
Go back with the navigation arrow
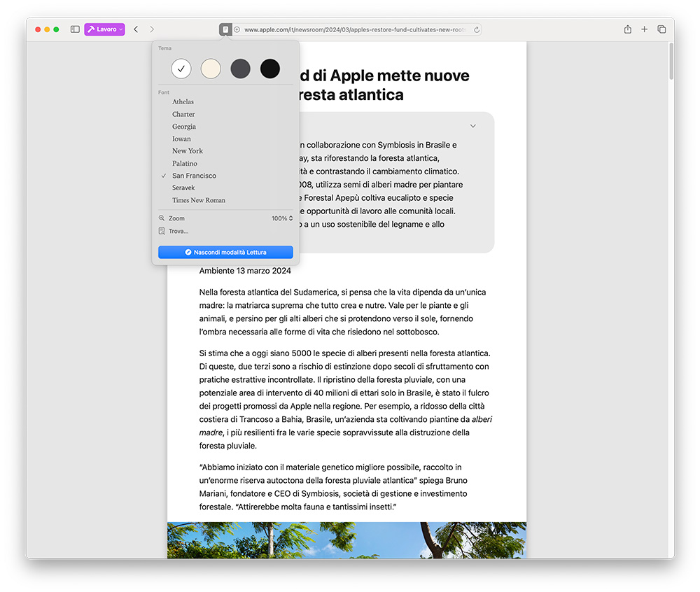point(136,29)
